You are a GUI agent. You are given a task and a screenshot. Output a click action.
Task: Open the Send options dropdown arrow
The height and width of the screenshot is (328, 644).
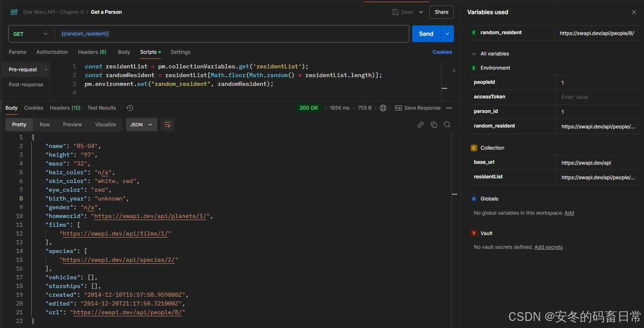coord(447,34)
